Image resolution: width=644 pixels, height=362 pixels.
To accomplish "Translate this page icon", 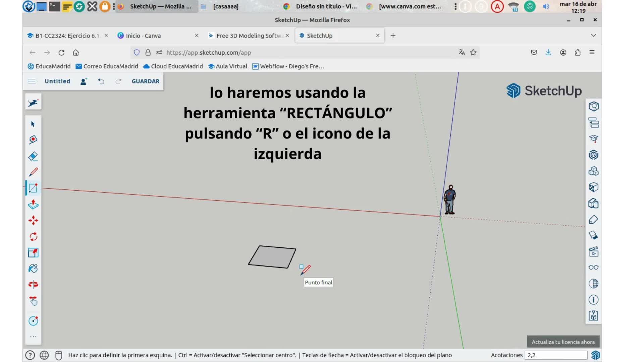I will click(x=462, y=52).
